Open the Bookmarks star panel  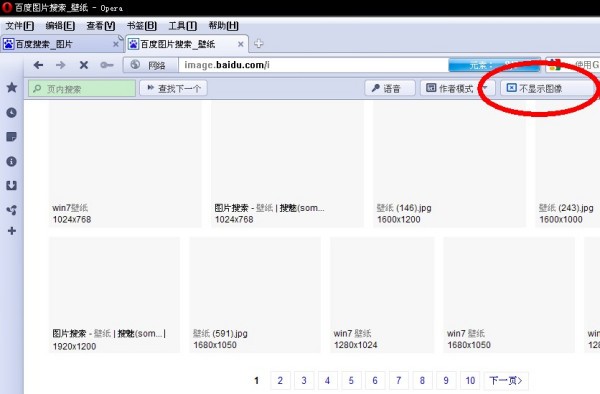pyautogui.click(x=12, y=87)
